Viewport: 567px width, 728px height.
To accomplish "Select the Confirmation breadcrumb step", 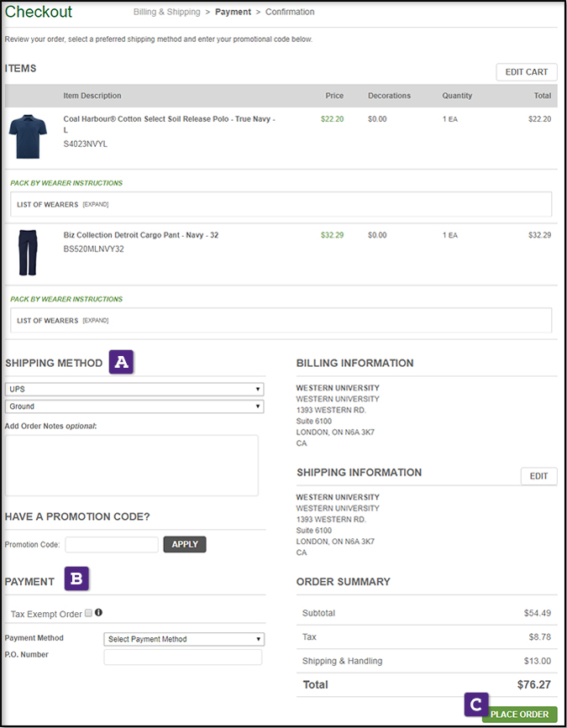I will 290,13.
